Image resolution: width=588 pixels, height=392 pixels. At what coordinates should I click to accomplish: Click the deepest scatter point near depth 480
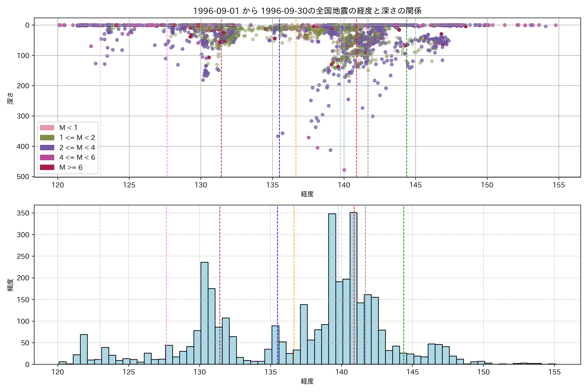coord(344,170)
